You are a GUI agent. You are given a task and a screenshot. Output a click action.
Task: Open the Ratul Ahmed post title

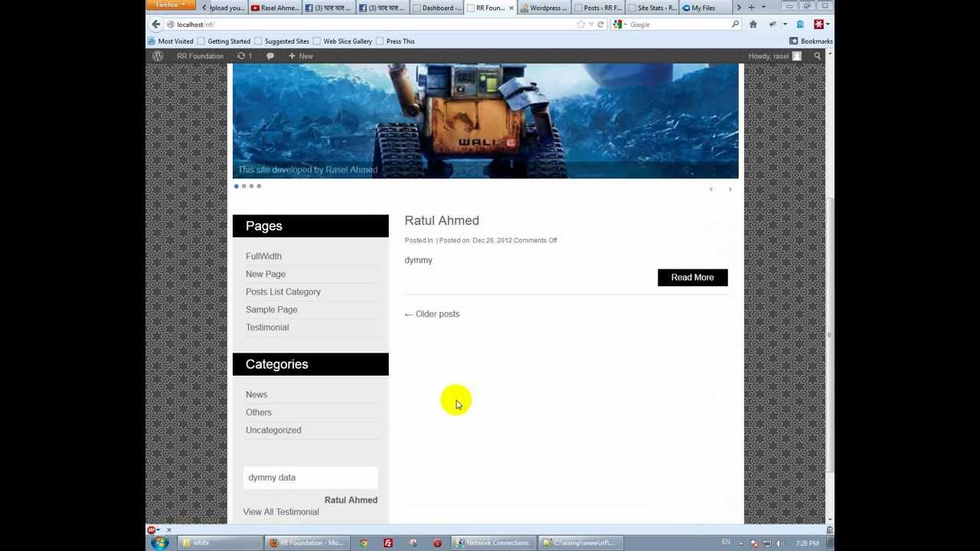(x=442, y=220)
